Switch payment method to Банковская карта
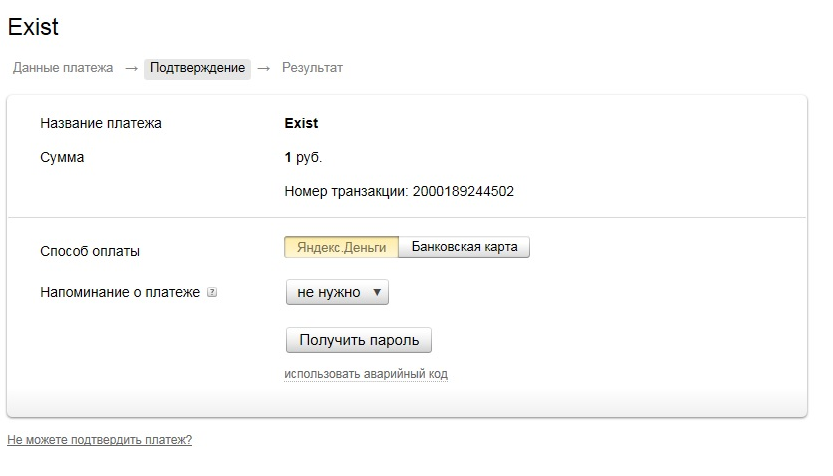Image resolution: width=833 pixels, height=476 pixels. [464, 247]
